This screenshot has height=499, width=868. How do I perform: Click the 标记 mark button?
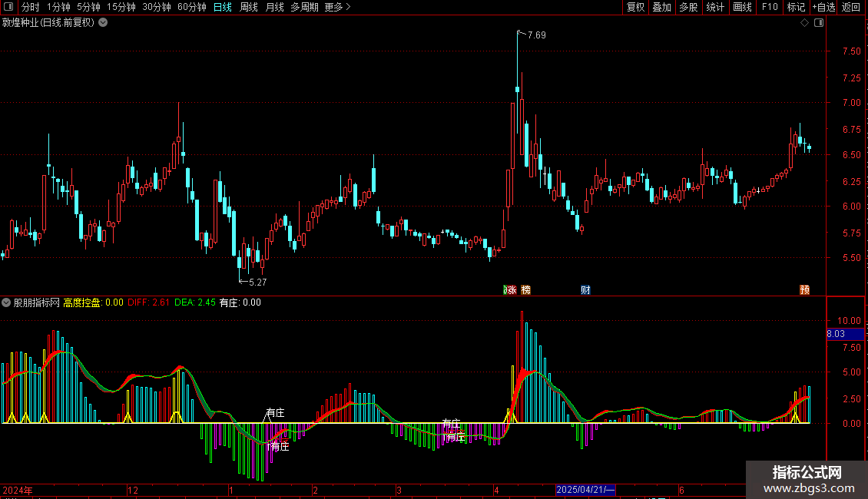coord(796,7)
